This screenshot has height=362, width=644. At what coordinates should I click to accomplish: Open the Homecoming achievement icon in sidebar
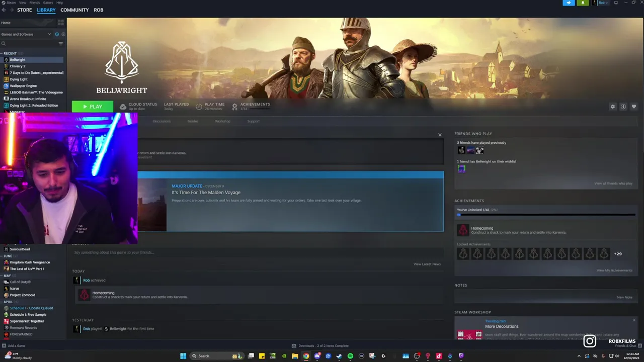coord(463,230)
